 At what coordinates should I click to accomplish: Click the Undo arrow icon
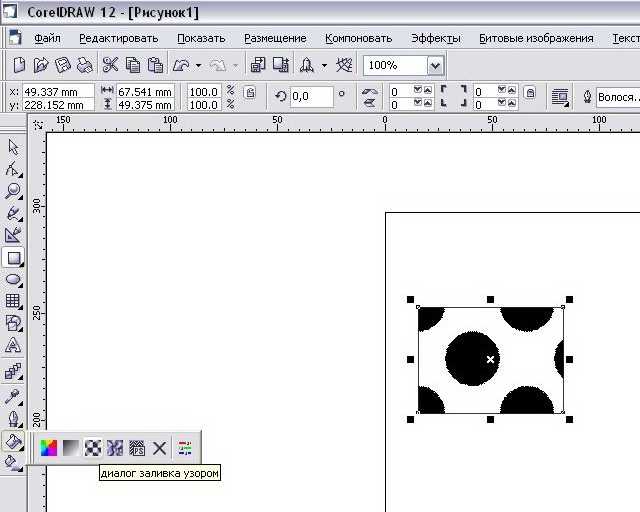pos(181,65)
